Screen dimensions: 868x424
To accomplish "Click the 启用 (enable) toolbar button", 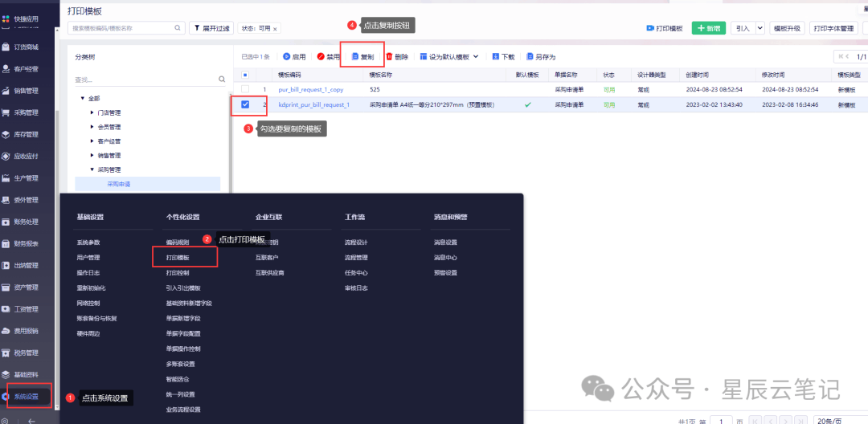I will (x=294, y=57).
